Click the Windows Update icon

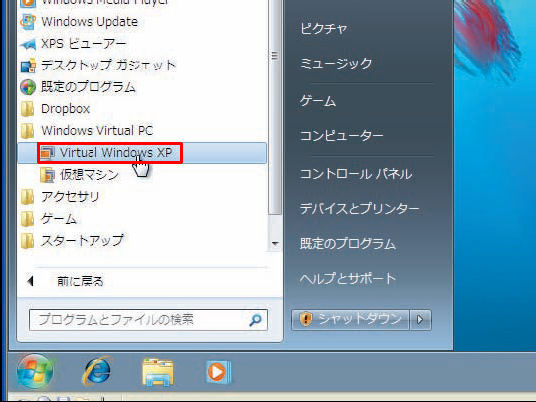coord(28,22)
